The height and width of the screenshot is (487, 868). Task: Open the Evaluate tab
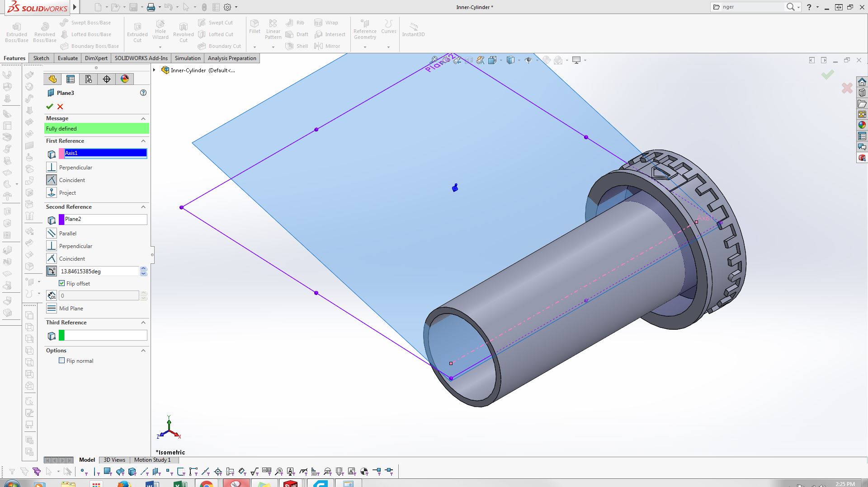tap(68, 58)
